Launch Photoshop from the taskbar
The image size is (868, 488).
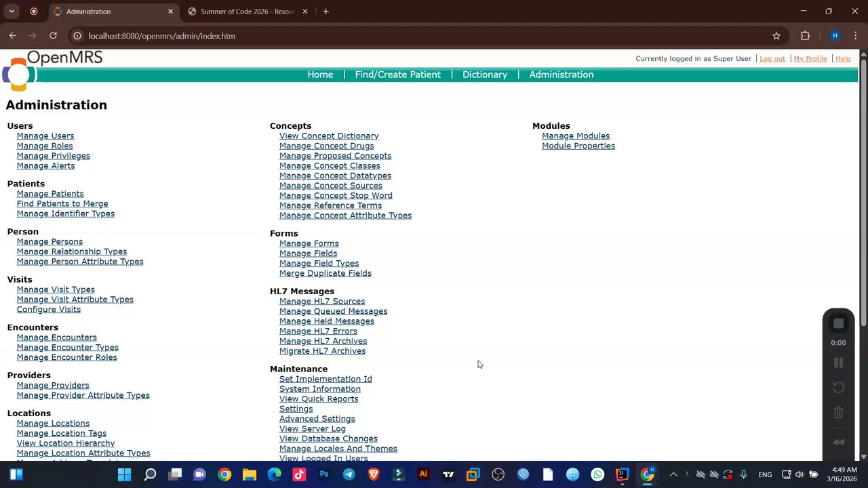click(x=324, y=474)
